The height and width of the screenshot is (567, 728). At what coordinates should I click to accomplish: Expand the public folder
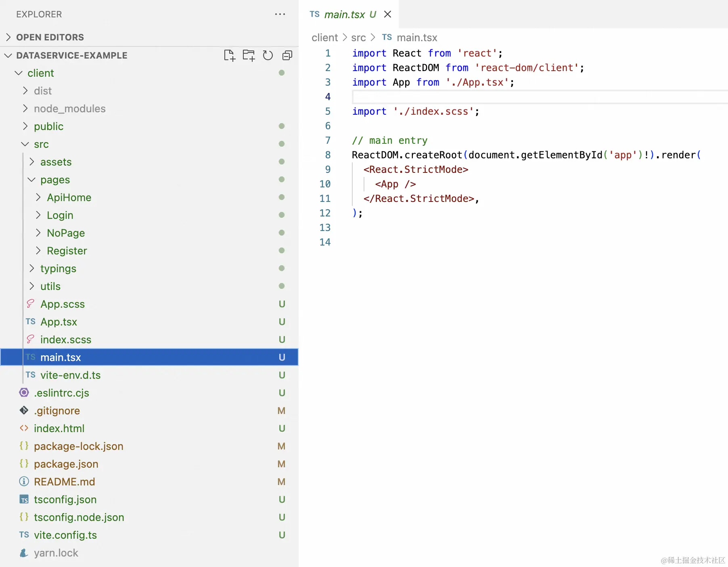(25, 126)
